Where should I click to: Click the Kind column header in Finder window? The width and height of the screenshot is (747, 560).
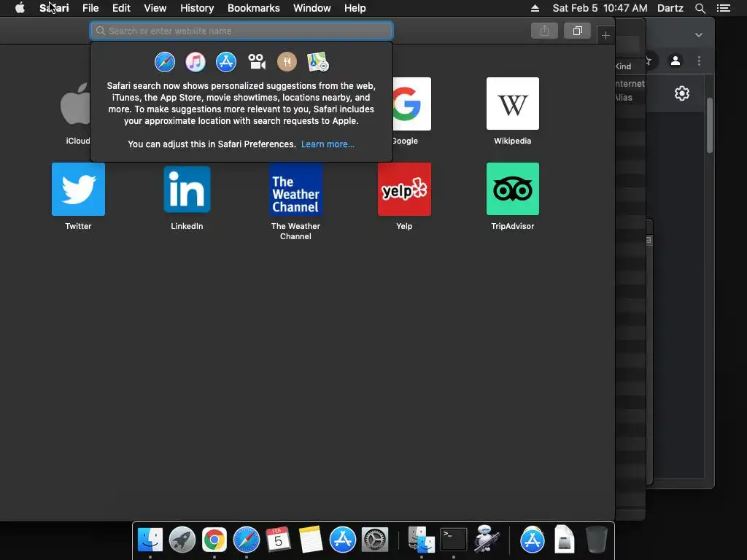pos(623,66)
